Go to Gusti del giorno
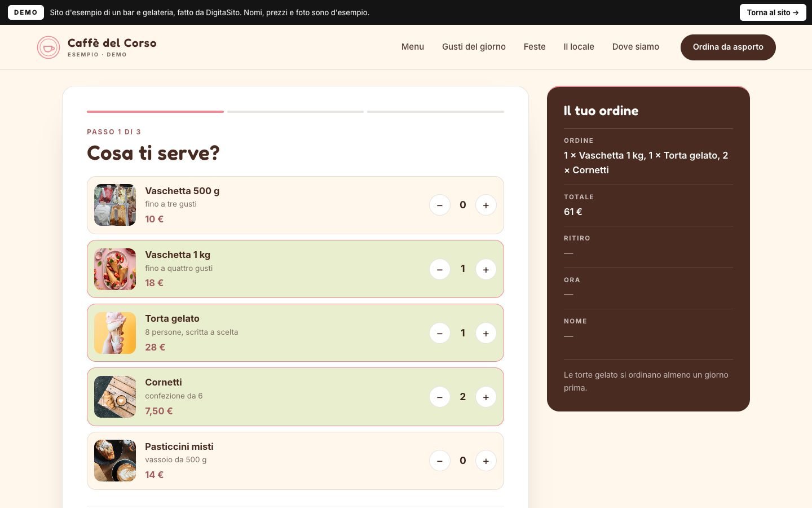812x508 pixels. (474, 47)
